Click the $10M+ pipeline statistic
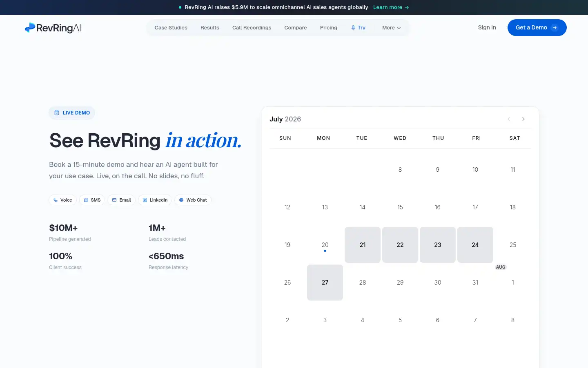The height and width of the screenshot is (368, 588). coord(70,232)
